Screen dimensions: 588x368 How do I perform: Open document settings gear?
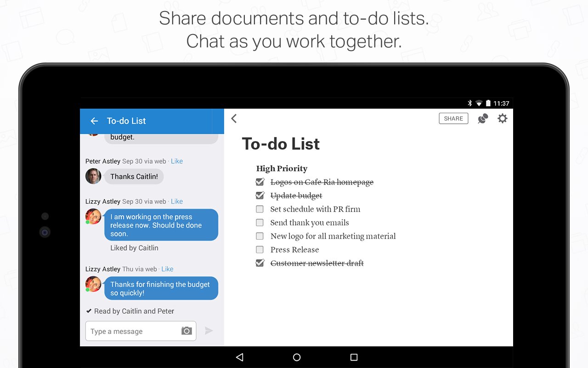[x=503, y=119]
